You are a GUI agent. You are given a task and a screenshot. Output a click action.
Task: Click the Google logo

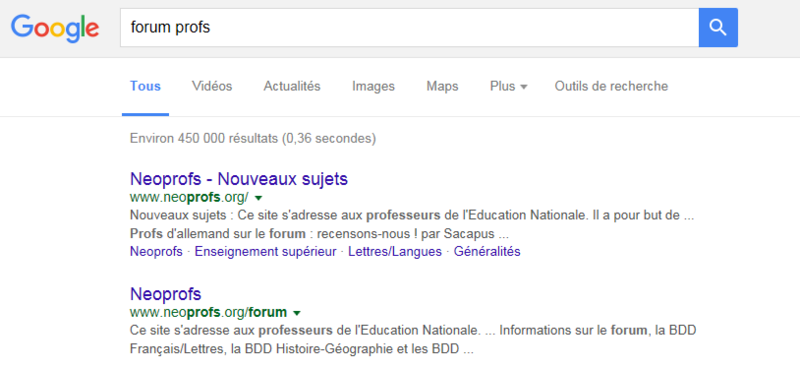coord(55,28)
